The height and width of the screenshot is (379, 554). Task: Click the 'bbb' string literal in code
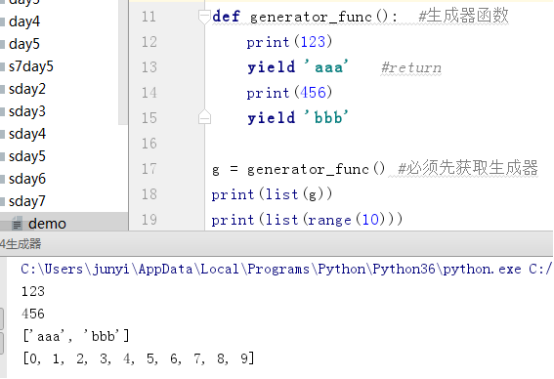tap(326, 117)
